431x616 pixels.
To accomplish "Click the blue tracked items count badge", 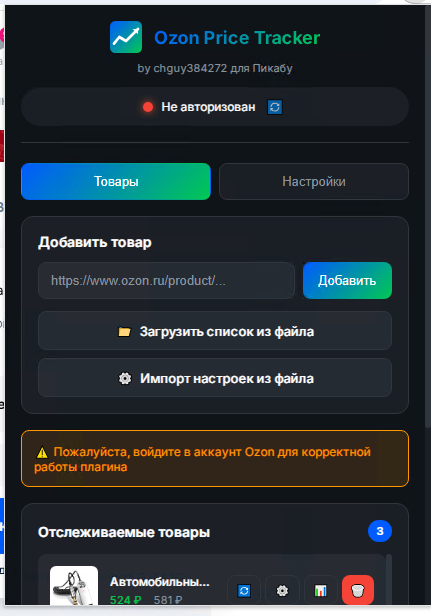I will tap(380, 531).
